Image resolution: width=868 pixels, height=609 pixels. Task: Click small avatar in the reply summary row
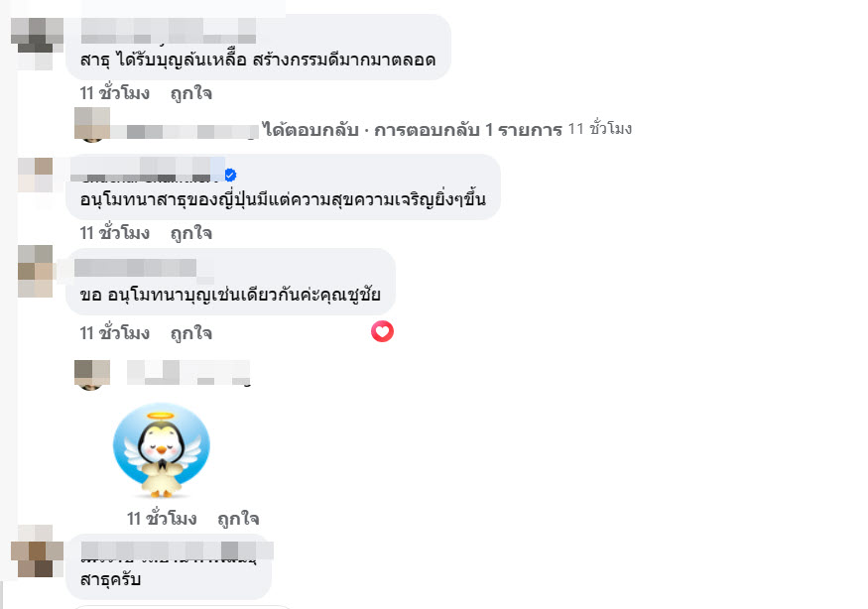point(92,125)
